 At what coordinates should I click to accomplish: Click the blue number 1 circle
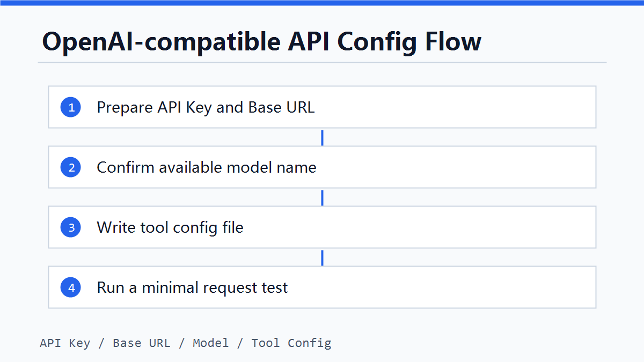pos(71,107)
